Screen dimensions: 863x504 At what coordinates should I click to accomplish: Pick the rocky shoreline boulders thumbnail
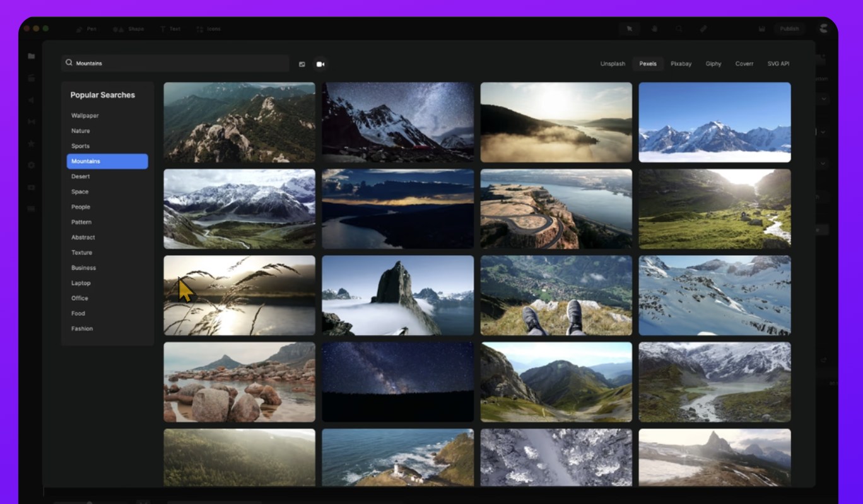[239, 382]
